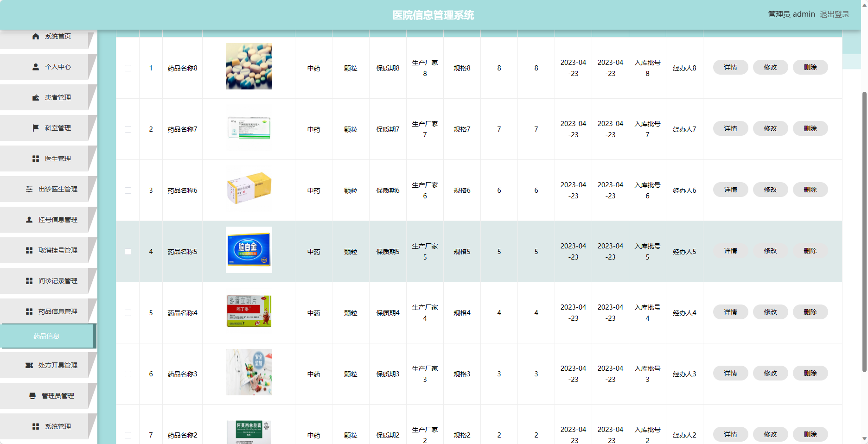The width and height of the screenshot is (868, 444).
Task: Click the 多潘立酮片 box image in row 5
Action: pos(249,311)
